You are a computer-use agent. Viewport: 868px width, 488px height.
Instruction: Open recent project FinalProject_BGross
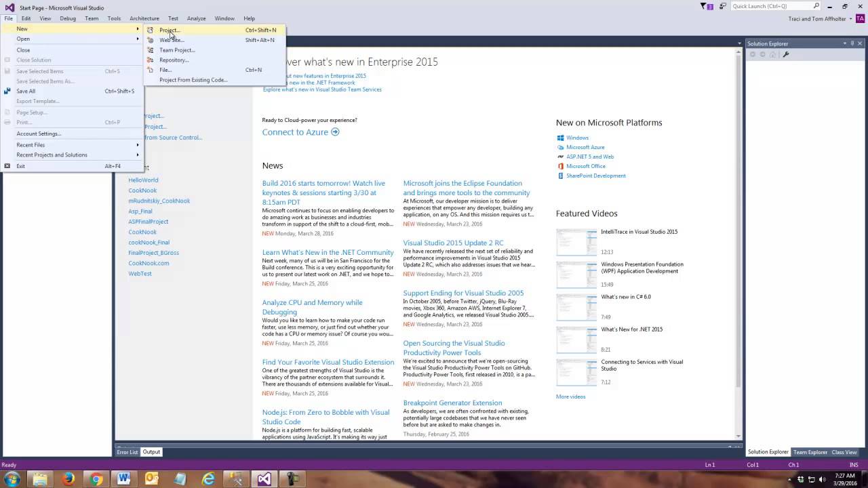pos(153,253)
